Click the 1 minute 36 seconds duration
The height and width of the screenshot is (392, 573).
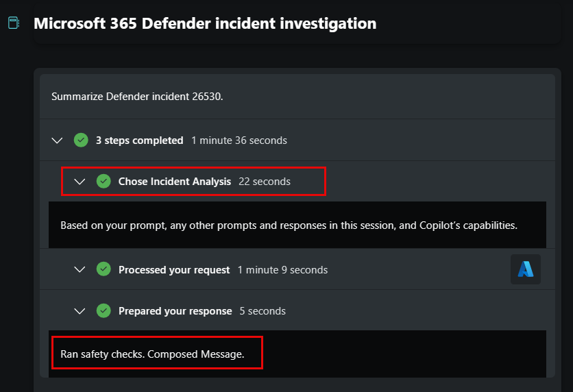(239, 140)
